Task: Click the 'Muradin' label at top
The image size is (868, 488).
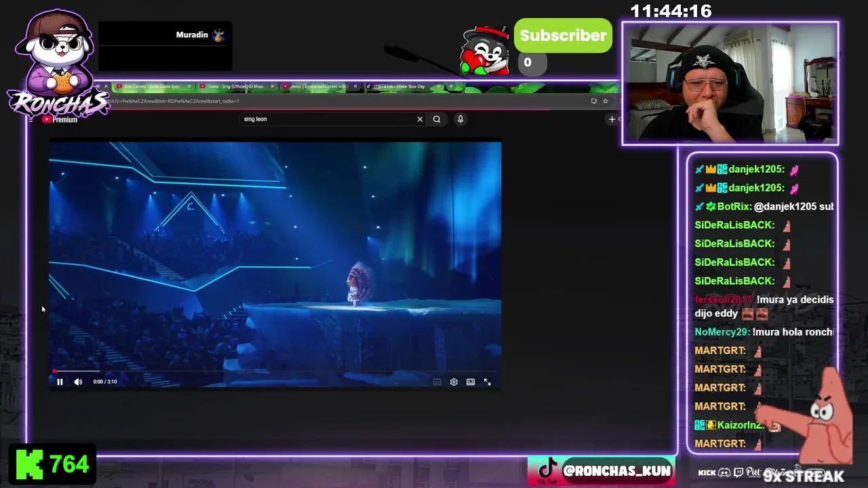Action: pyautogui.click(x=192, y=35)
